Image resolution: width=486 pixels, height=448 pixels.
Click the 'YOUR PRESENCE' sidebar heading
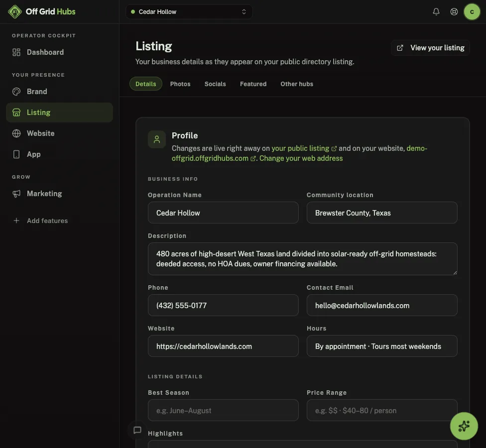(x=38, y=75)
